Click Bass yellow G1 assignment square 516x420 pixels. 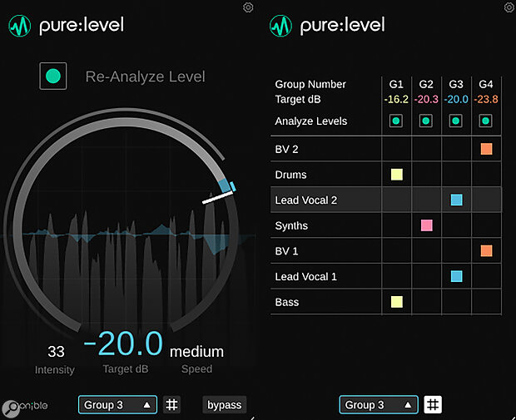pos(397,302)
